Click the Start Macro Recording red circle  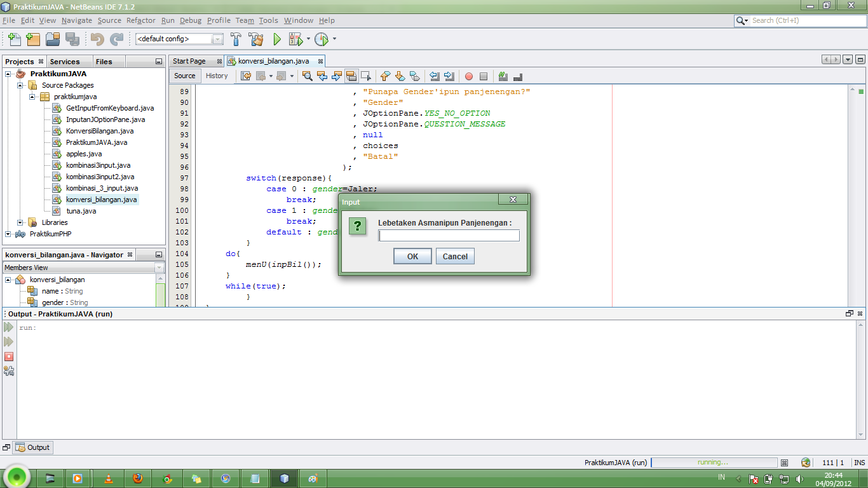click(469, 76)
